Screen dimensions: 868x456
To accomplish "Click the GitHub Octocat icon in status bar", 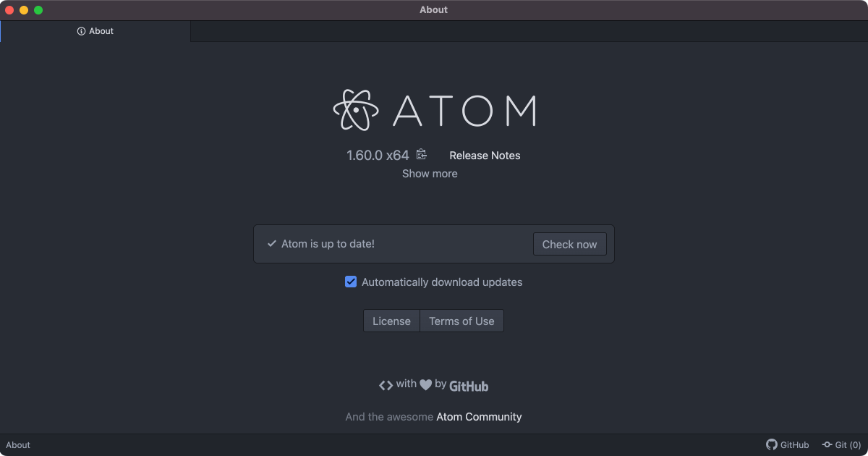I will 770,444.
